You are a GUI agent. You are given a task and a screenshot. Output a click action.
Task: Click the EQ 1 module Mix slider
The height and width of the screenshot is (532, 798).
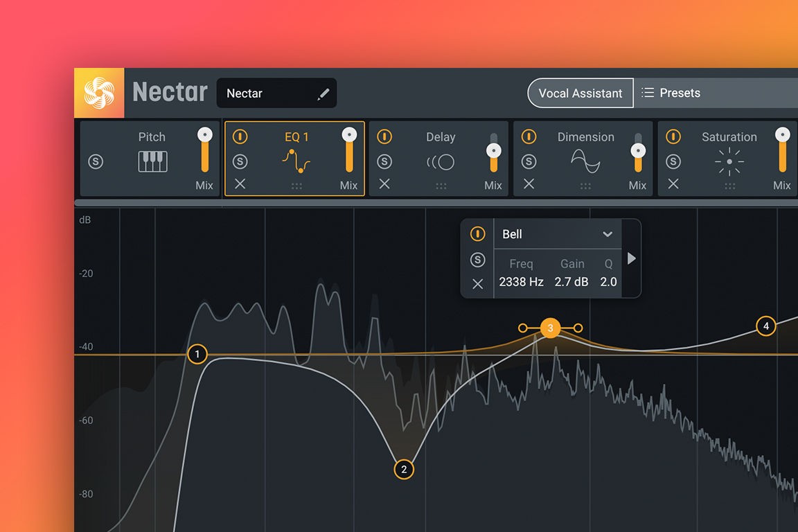[x=349, y=150]
